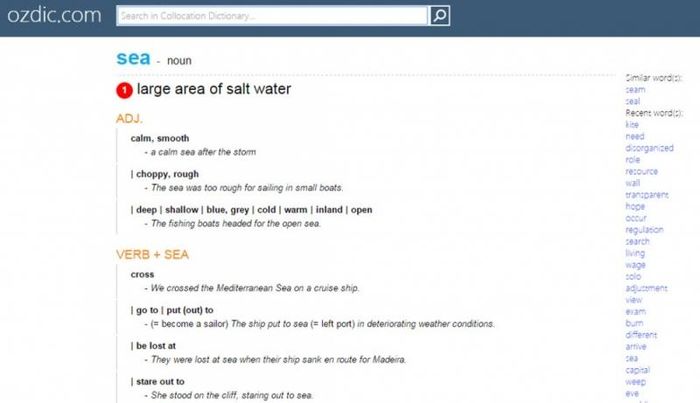Open recent word 'resource'
This screenshot has width=700, height=403.
(642, 171)
